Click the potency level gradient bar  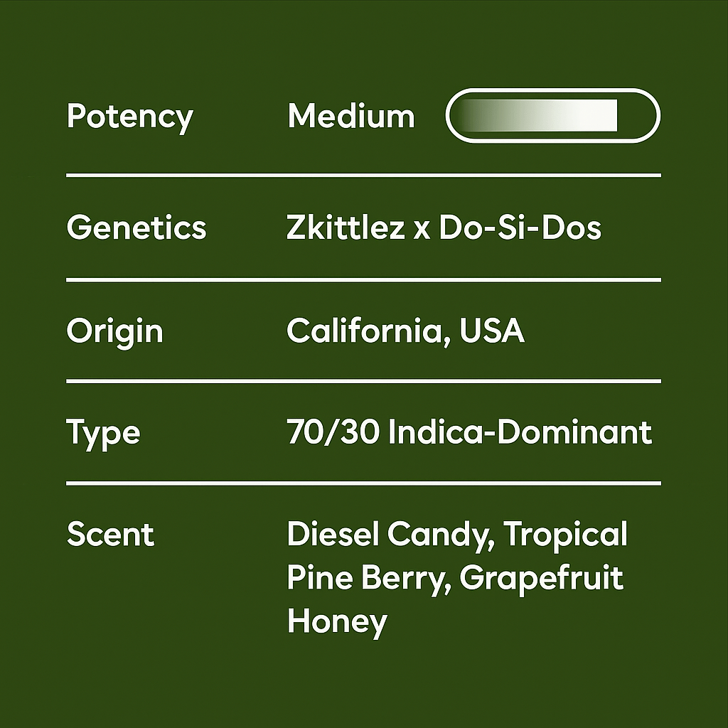coord(552,116)
